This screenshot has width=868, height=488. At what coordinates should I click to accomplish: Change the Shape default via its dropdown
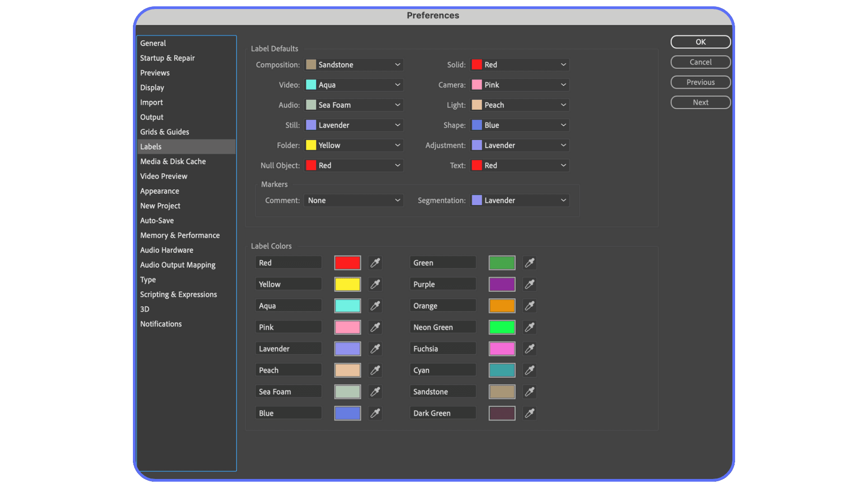pos(519,125)
